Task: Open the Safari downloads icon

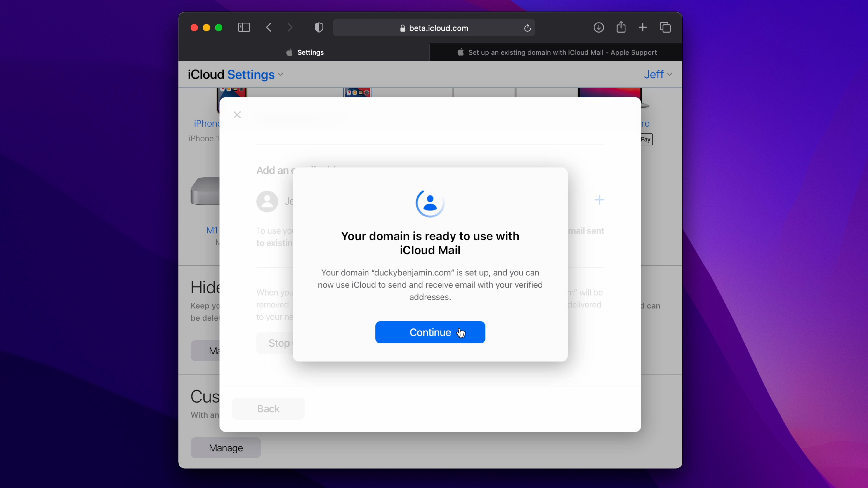Action: 598,28
